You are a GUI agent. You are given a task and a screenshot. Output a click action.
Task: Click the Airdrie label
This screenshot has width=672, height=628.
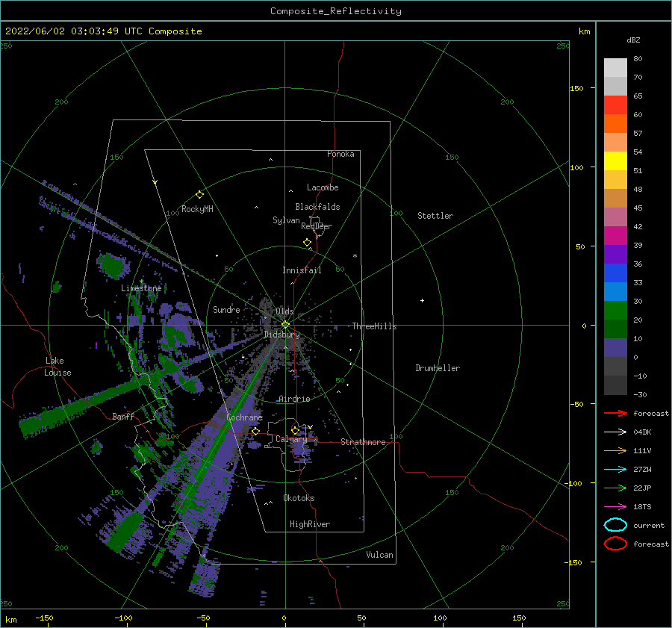point(294,399)
